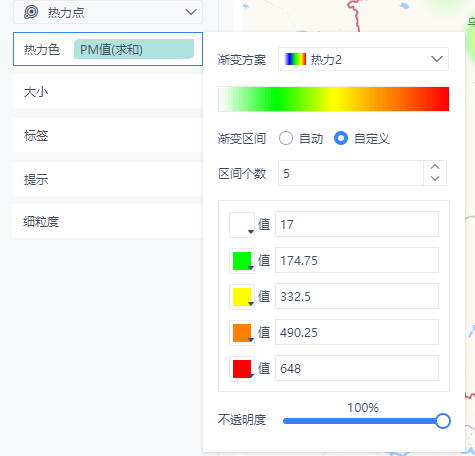Decrease 区间个数 with the down arrow
475x456 pixels.
pos(435,179)
